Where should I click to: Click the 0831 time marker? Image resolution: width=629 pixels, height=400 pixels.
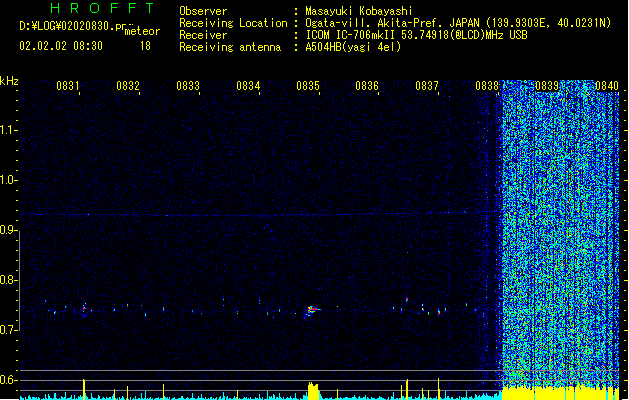[x=67, y=86]
